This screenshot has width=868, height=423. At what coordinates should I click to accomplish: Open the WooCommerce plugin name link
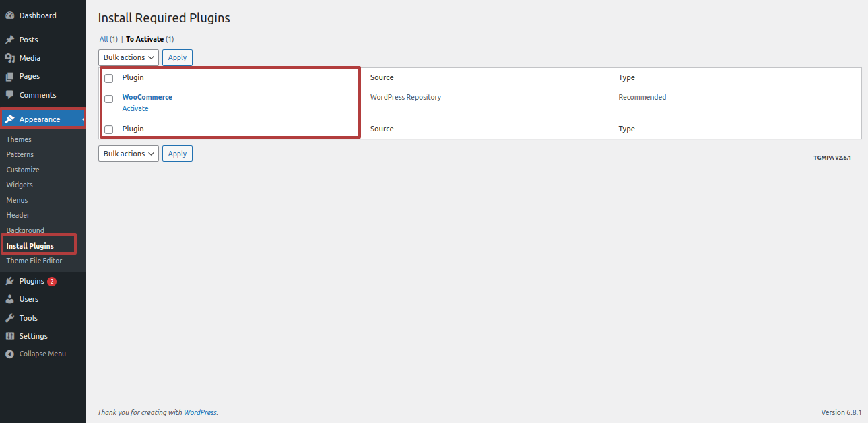(147, 97)
